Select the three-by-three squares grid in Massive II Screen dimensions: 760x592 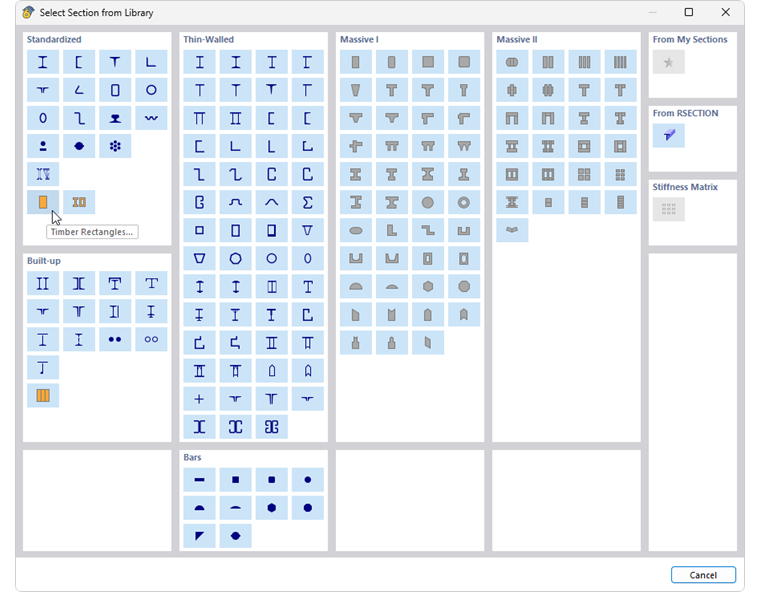point(620,174)
